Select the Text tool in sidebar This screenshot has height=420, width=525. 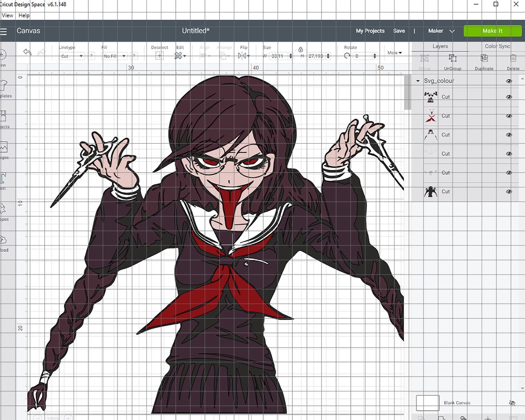(3, 181)
